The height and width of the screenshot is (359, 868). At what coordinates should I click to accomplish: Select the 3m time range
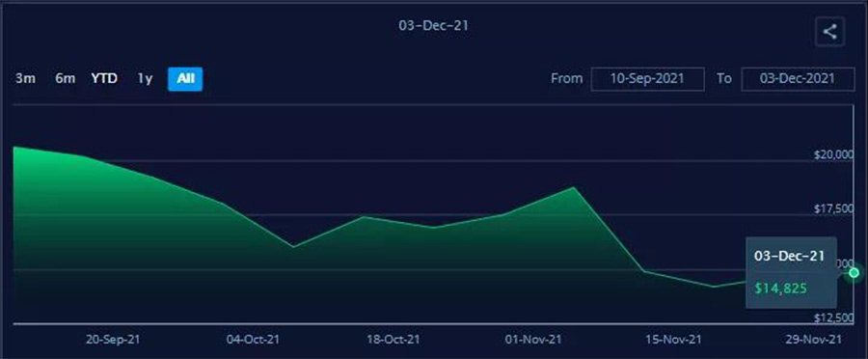[25, 79]
